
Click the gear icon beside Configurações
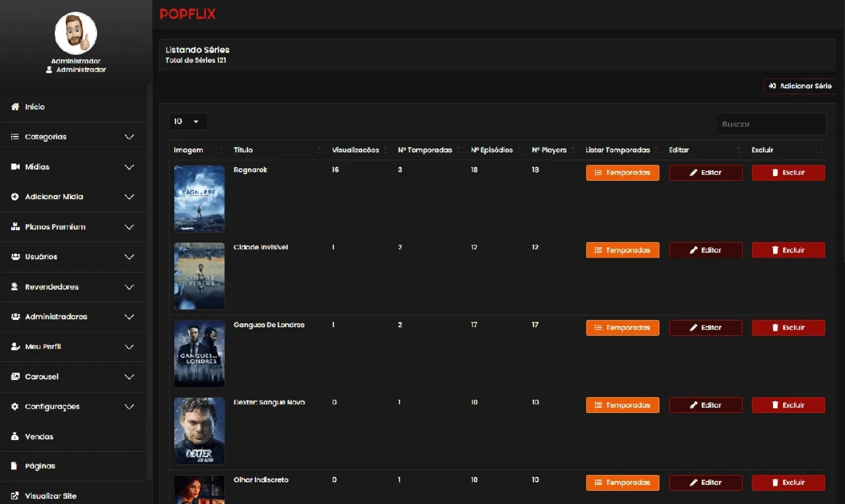point(15,406)
